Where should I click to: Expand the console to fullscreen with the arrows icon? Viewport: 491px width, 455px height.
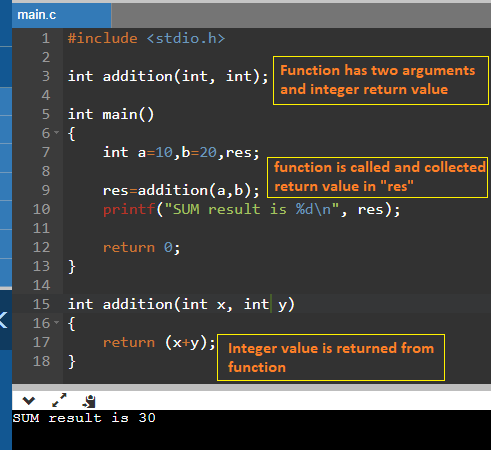(x=59, y=400)
